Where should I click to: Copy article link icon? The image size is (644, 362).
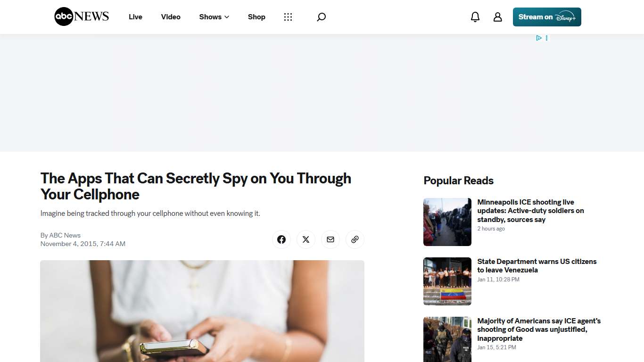point(355,239)
